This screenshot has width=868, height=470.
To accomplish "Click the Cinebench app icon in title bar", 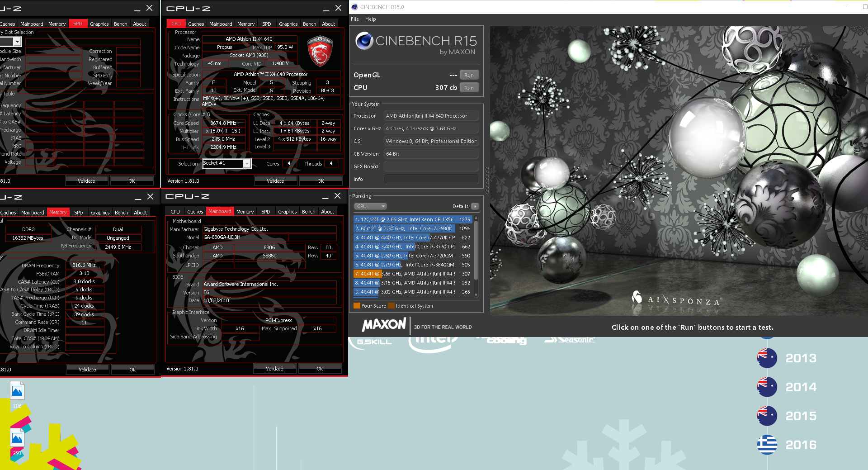I will point(354,7).
